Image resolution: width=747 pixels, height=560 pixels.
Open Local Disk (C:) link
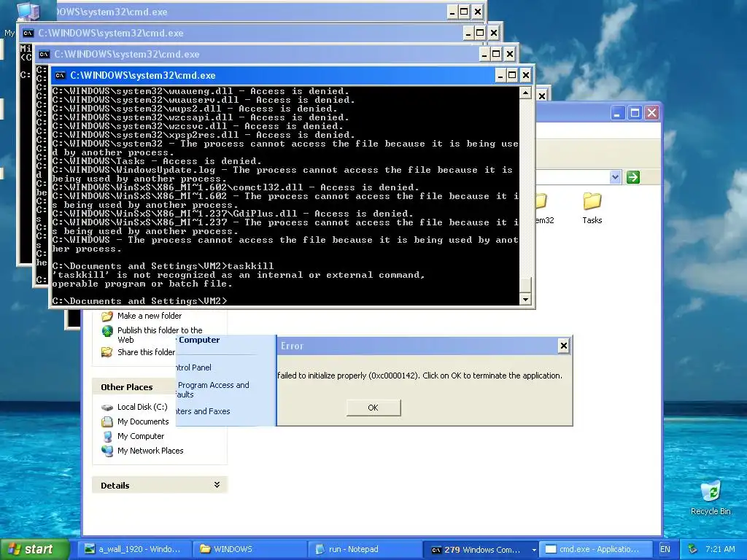(x=142, y=407)
